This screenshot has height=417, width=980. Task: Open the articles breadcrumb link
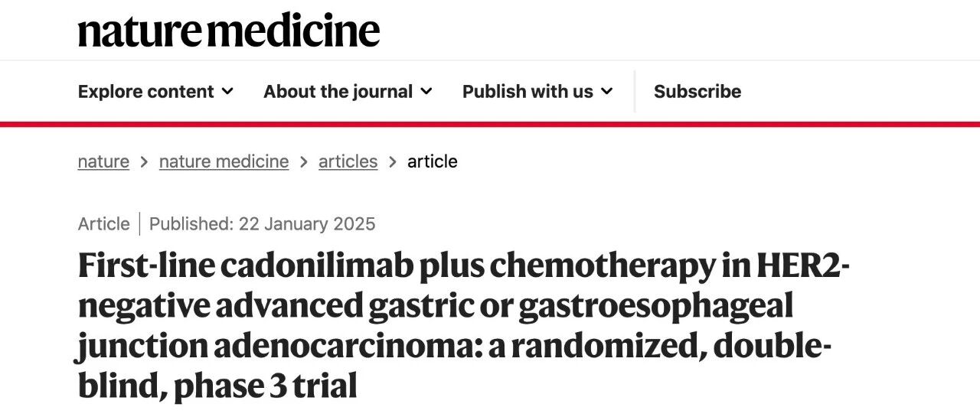(348, 161)
